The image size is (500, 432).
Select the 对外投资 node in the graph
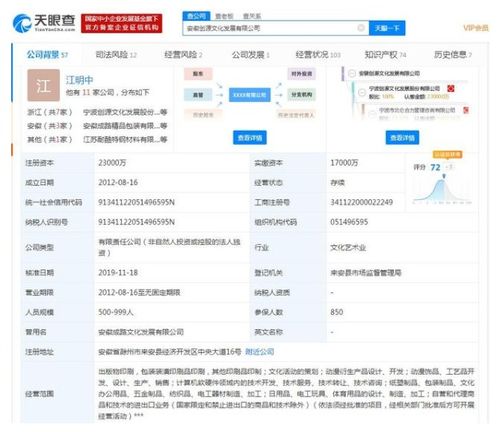302,74
